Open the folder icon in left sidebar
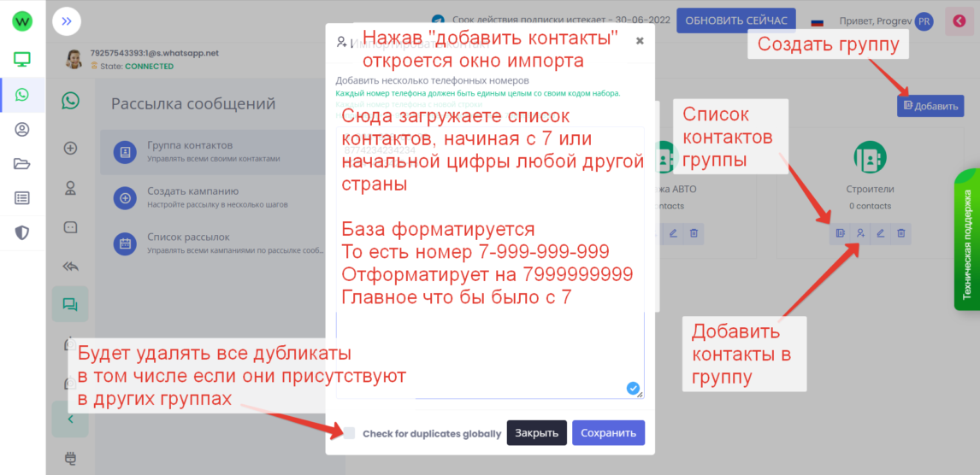This screenshot has width=980, height=475. 22,164
